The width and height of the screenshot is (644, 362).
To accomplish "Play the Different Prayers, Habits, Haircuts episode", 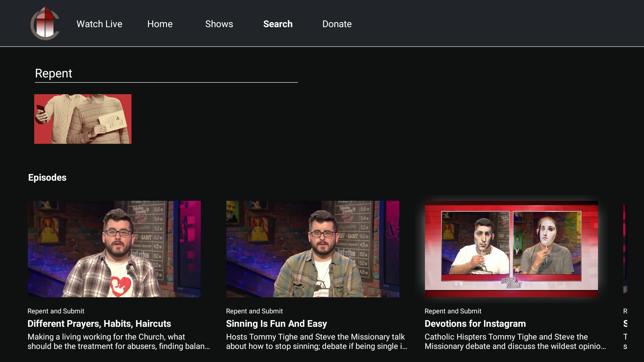I will click(114, 249).
